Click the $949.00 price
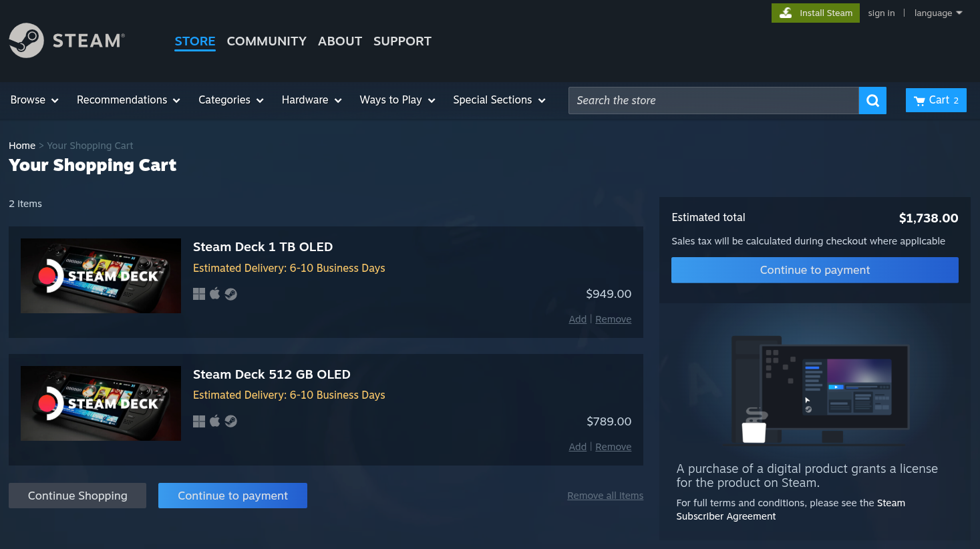 (x=609, y=294)
